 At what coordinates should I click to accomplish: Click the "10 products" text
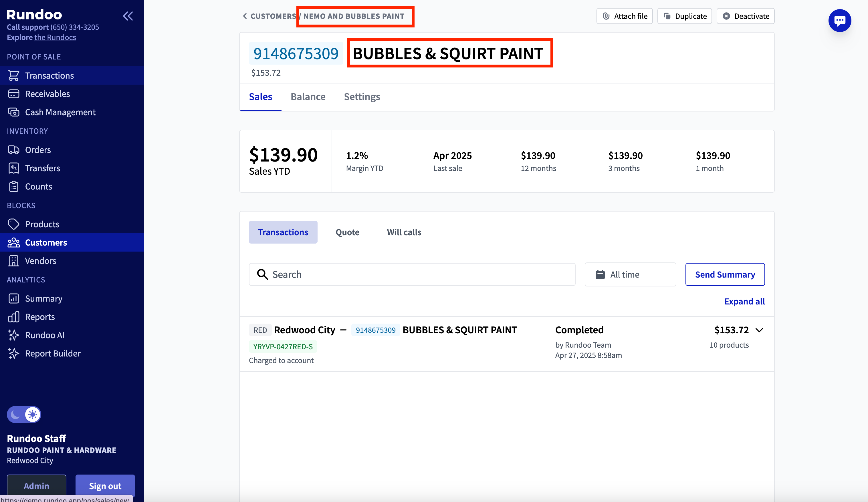click(x=729, y=345)
